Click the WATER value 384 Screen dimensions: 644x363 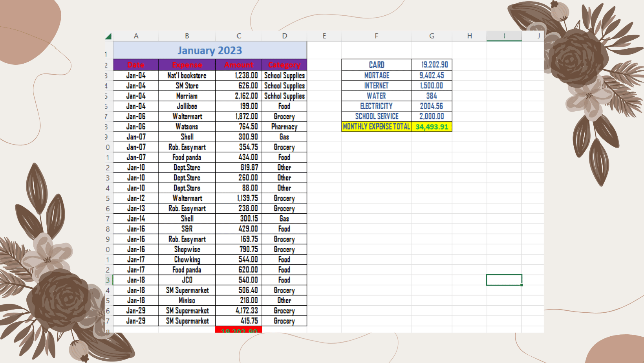click(432, 96)
